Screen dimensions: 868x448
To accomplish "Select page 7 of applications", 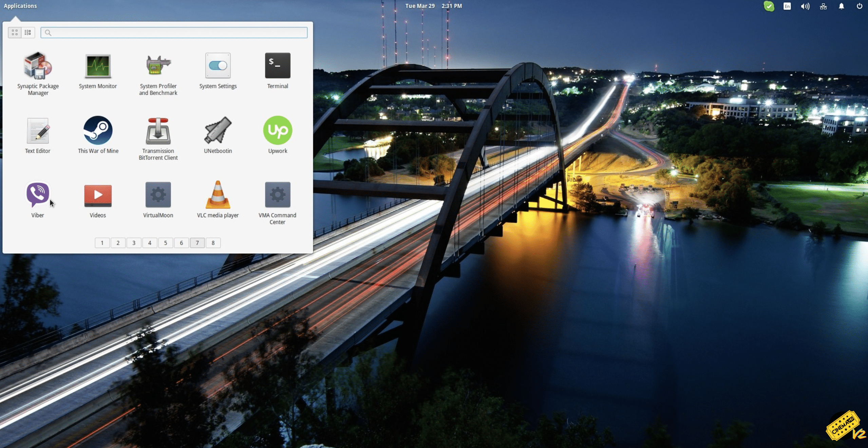I will click(197, 243).
